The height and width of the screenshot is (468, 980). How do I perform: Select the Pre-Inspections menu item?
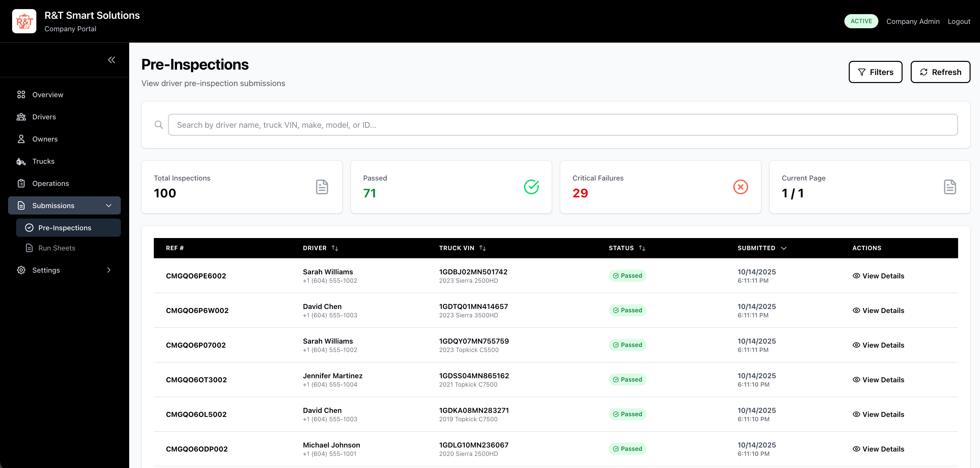pos(65,227)
